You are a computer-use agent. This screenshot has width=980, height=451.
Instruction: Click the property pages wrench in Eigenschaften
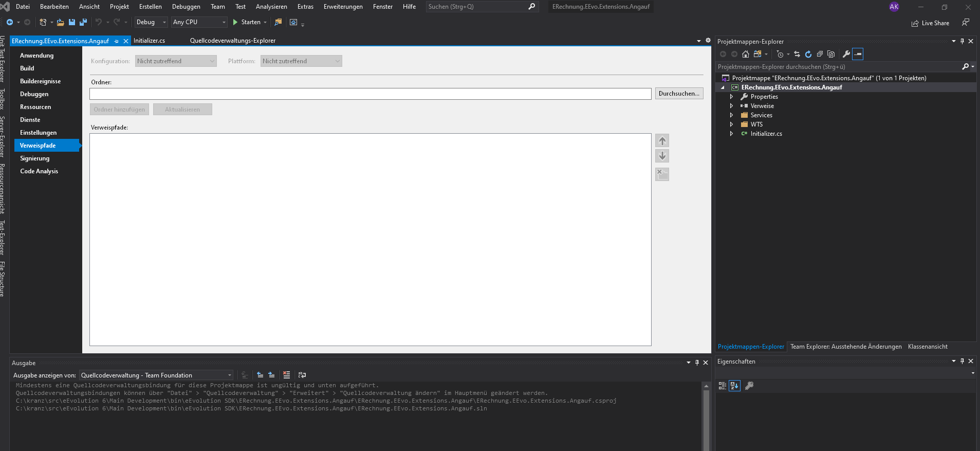click(x=749, y=386)
